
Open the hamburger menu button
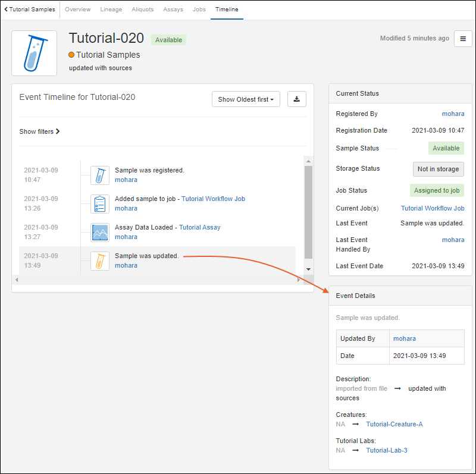(x=463, y=39)
